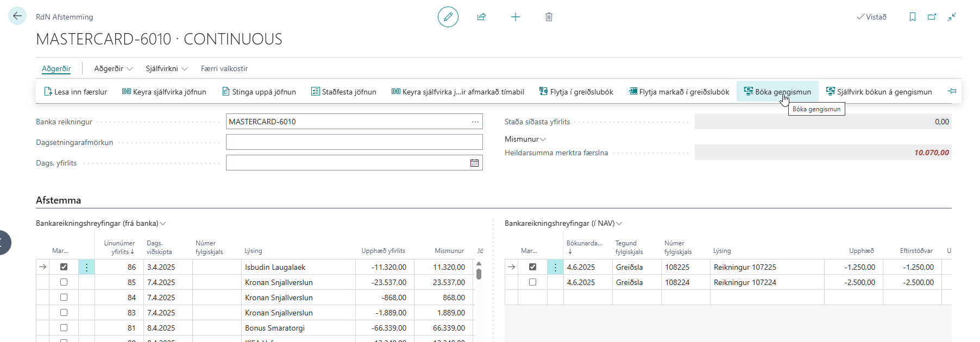
Task: Pin the action bar
Action: pyautogui.click(x=952, y=91)
